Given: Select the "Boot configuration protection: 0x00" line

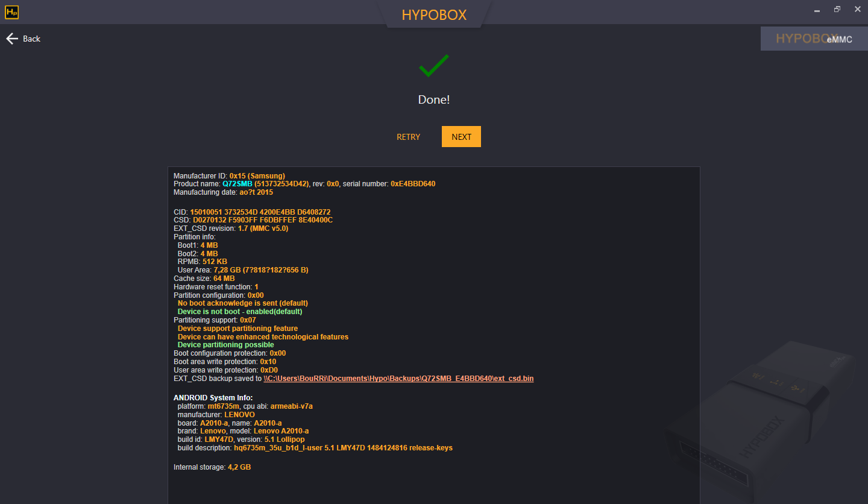Looking at the screenshot, I should tap(230, 353).
